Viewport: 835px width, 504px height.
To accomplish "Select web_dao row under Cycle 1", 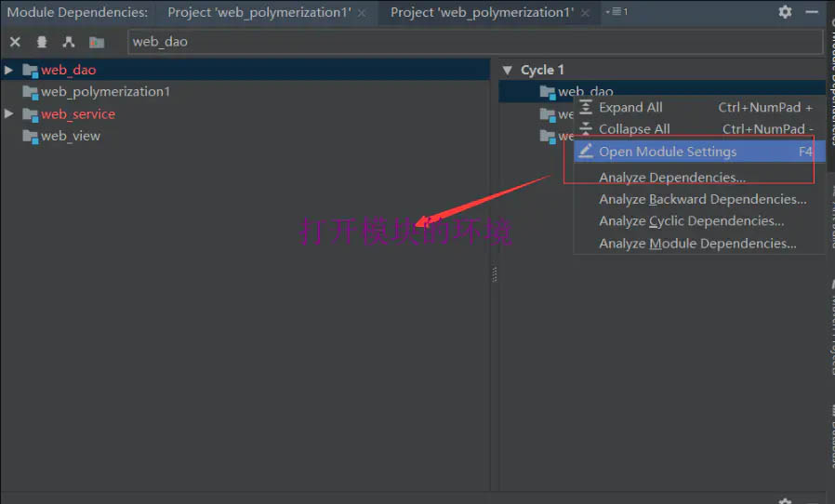I will (x=661, y=91).
